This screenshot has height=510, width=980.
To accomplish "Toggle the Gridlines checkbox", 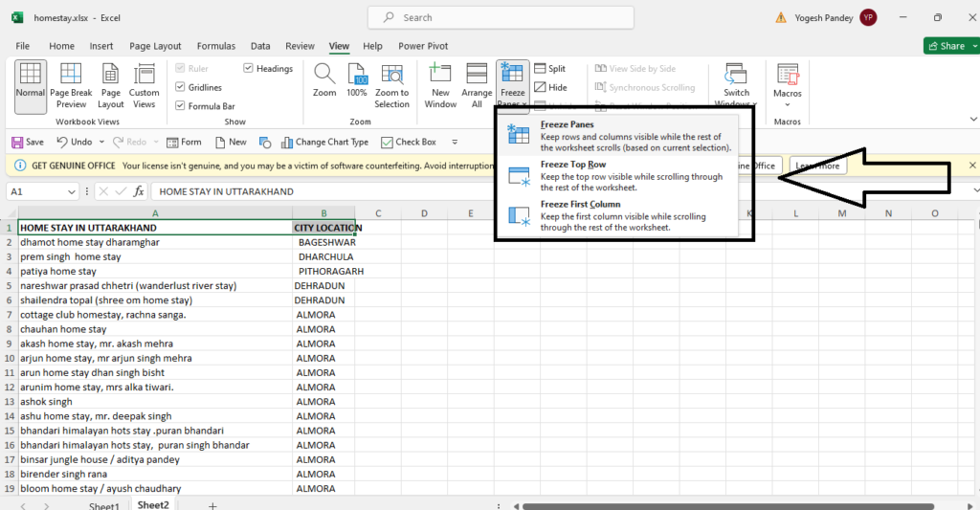I will coord(180,87).
